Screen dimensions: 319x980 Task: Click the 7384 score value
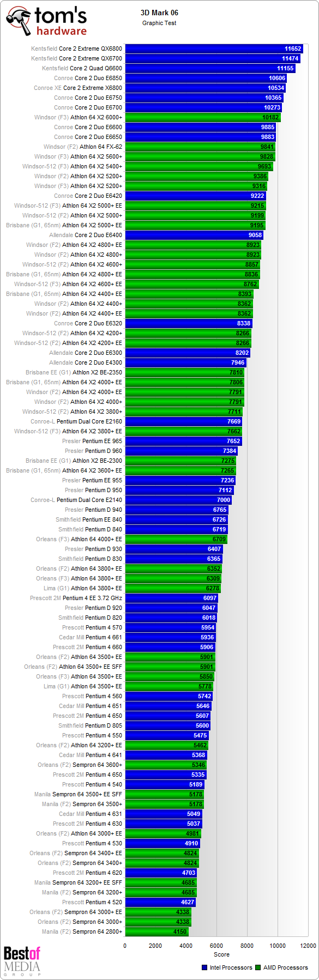click(x=230, y=451)
